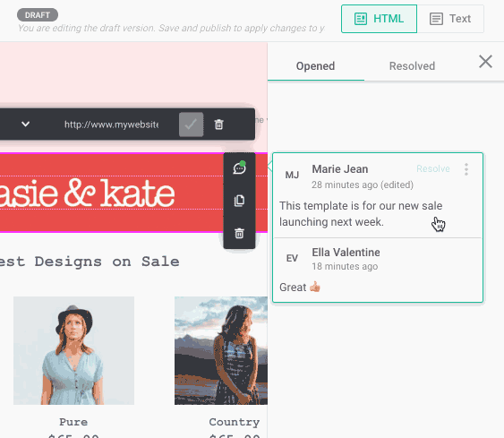Close the comments panel
Screen dimensions: 504x438
pyautogui.click(x=485, y=62)
